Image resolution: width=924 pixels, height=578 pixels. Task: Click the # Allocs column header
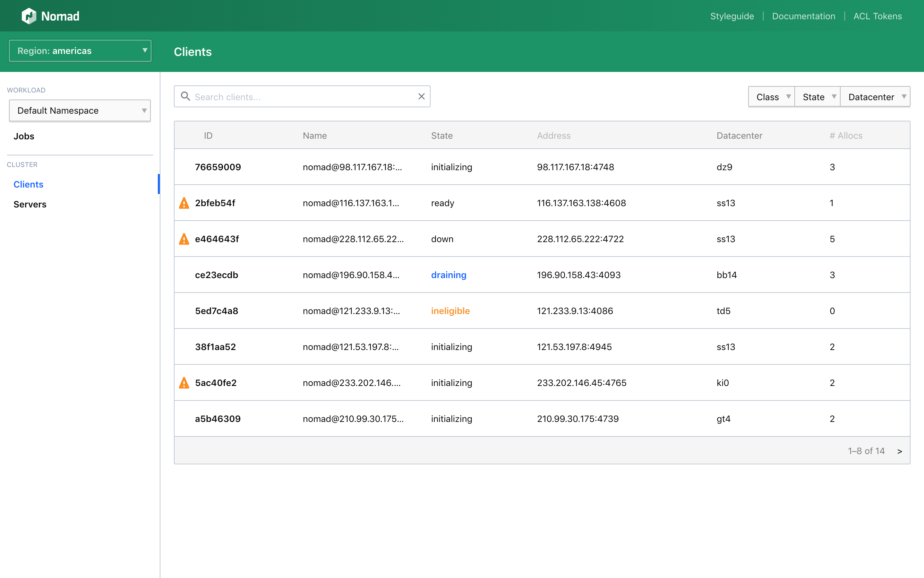pos(846,136)
